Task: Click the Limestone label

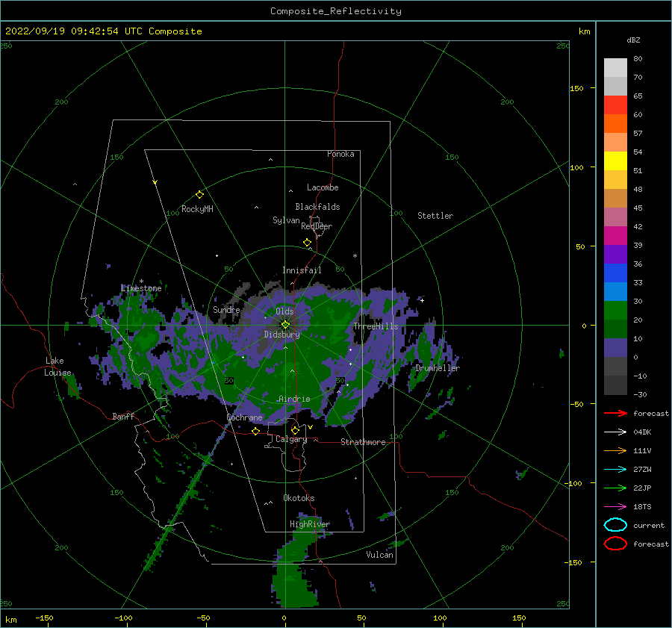Action: tap(141, 288)
